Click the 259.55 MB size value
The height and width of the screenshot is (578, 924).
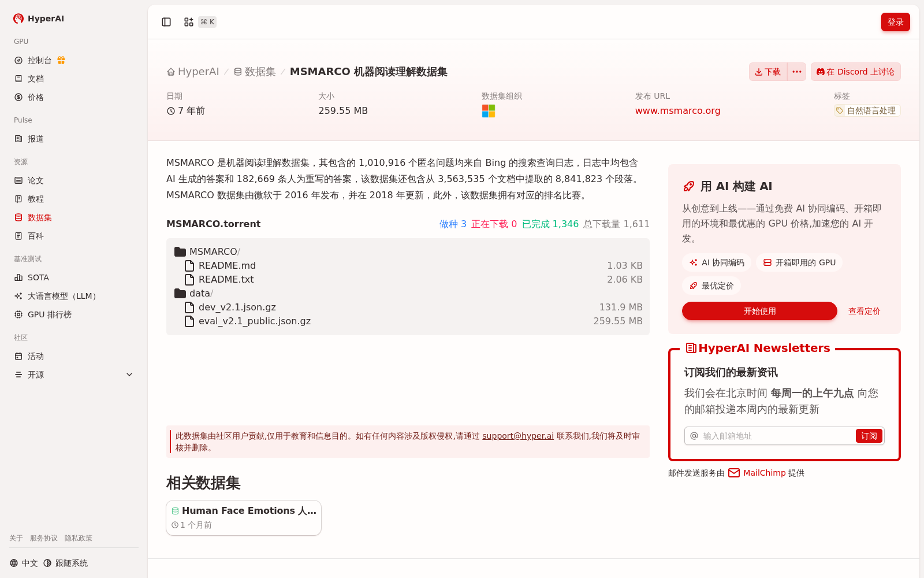click(x=343, y=111)
